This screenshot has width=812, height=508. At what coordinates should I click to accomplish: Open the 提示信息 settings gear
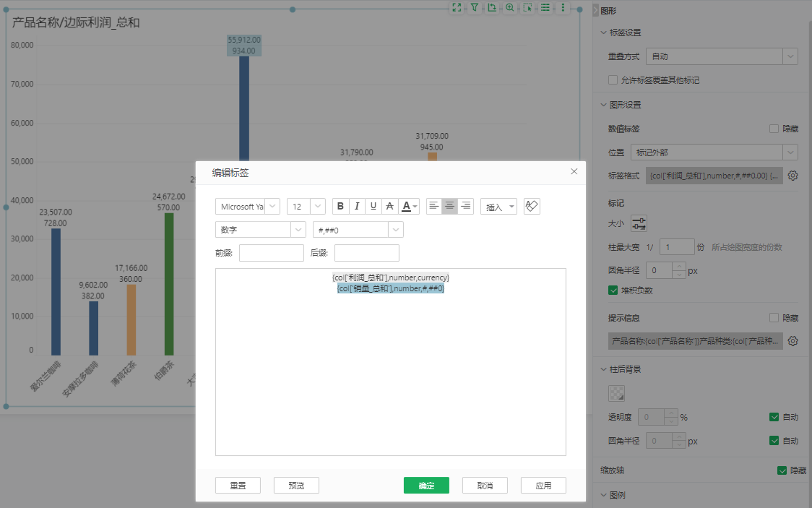coord(792,341)
